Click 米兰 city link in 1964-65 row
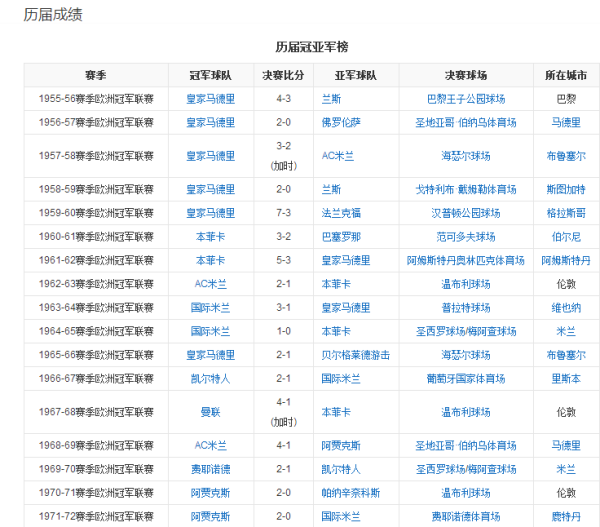 [x=566, y=331]
